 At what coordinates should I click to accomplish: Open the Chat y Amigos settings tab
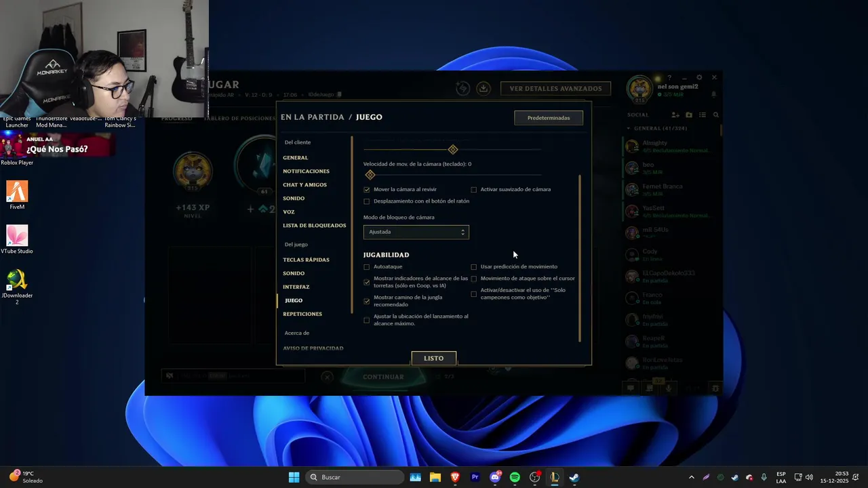305,185
